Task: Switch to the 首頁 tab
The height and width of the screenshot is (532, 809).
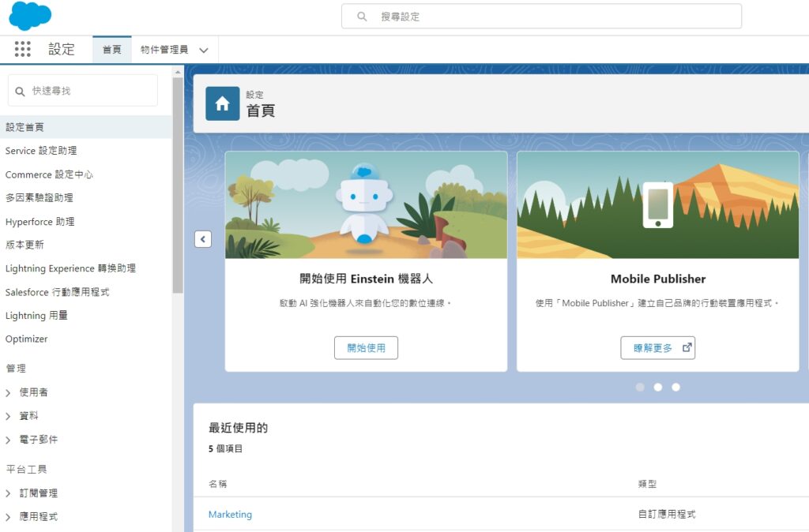Action: [112, 50]
